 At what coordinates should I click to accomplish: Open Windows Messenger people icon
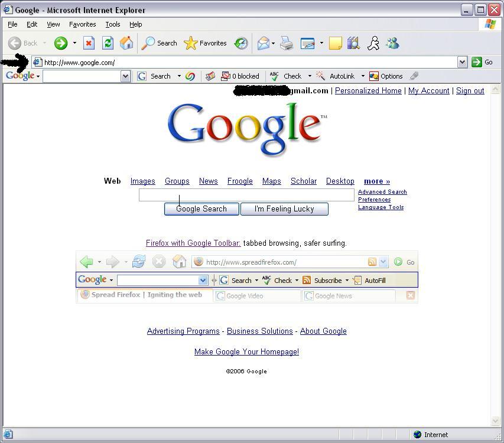tap(393, 43)
